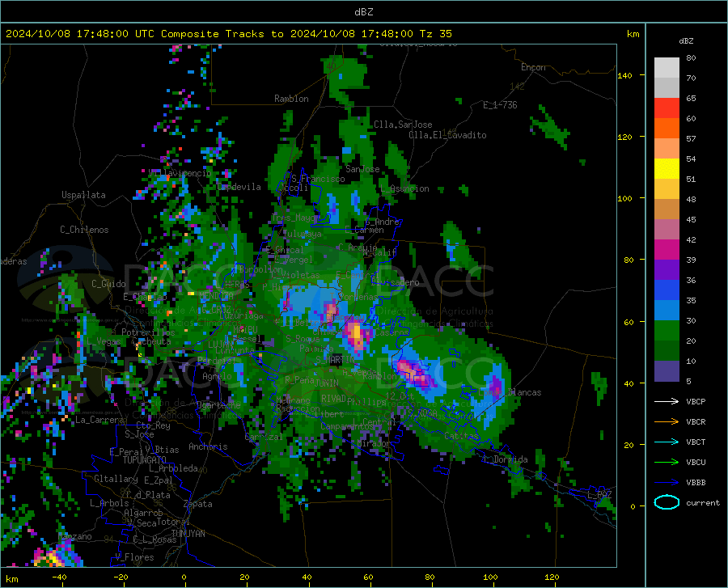
Task: Click the cyan 'current' ellipse symbol
Action: tap(667, 502)
